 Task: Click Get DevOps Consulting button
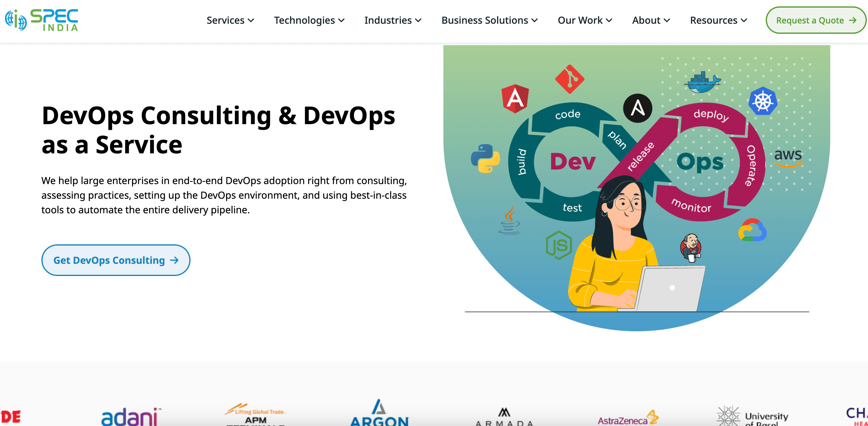(116, 260)
